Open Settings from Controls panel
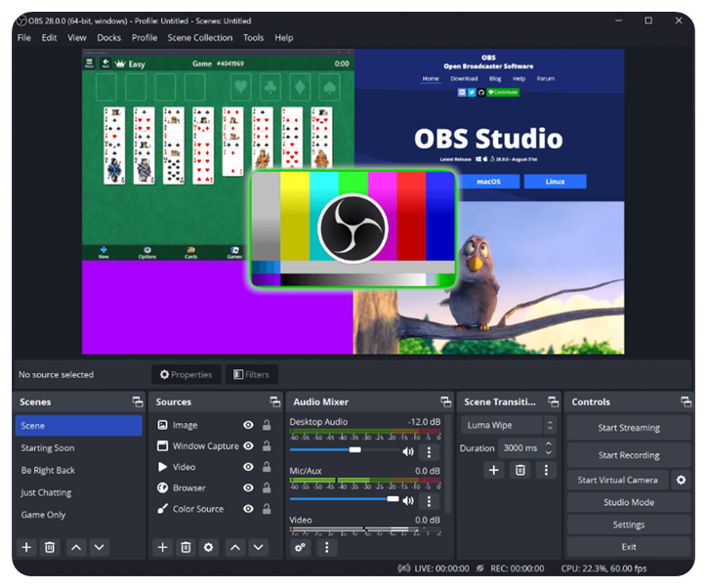The width and height of the screenshot is (707, 588). click(x=629, y=525)
